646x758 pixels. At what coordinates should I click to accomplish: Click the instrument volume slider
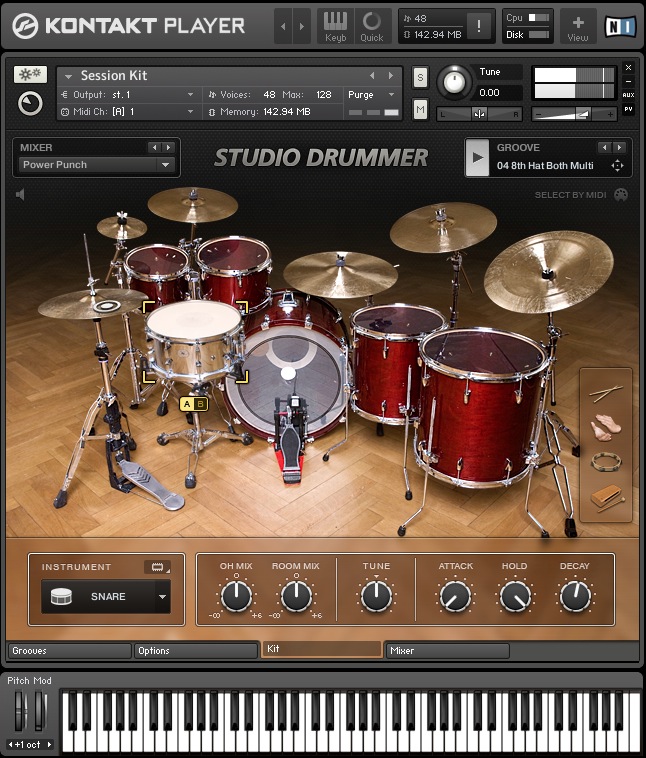(x=573, y=114)
